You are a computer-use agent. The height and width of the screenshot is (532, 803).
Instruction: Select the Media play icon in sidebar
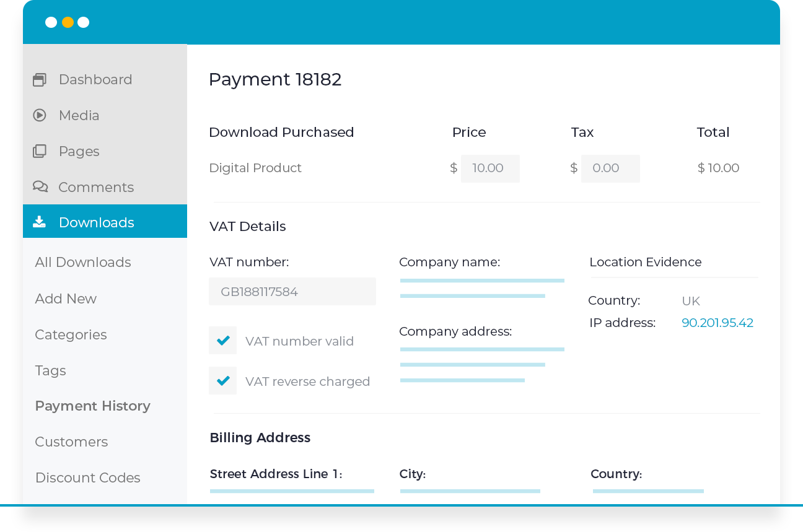(40, 115)
